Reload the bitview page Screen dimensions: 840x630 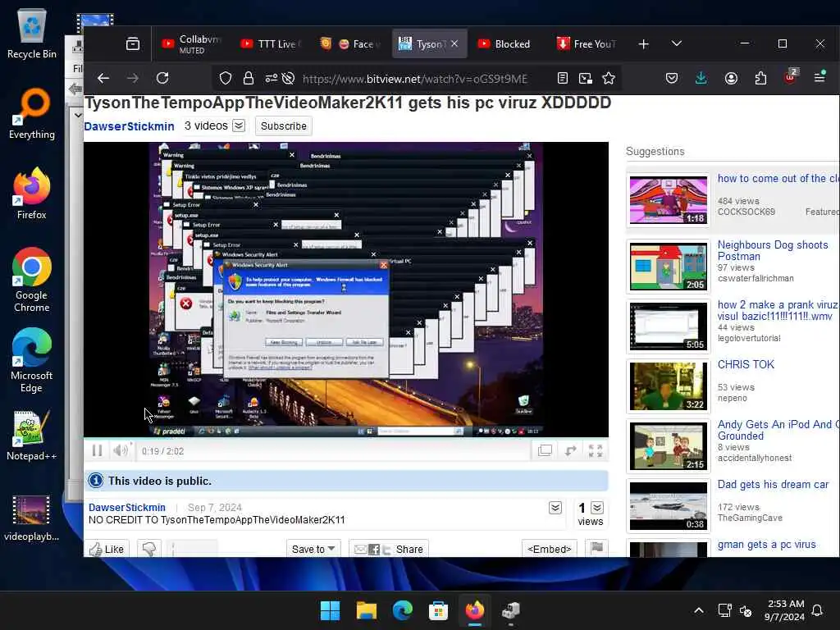162,79
